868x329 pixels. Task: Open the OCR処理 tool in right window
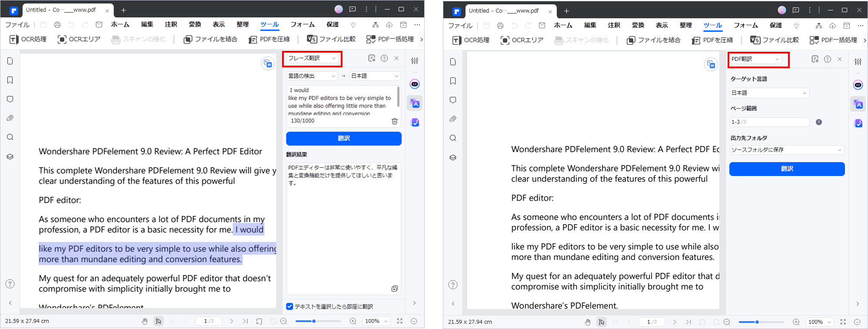click(471, 40)
